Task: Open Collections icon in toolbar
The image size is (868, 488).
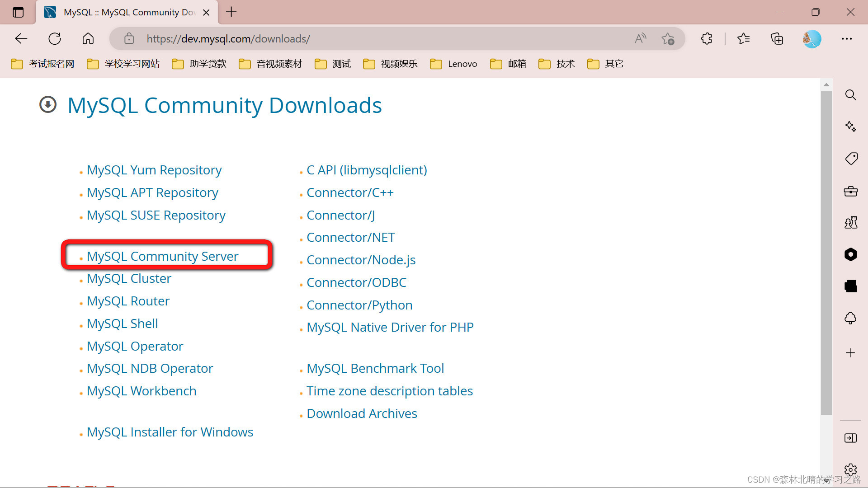Action: click(x=777, y=39)
